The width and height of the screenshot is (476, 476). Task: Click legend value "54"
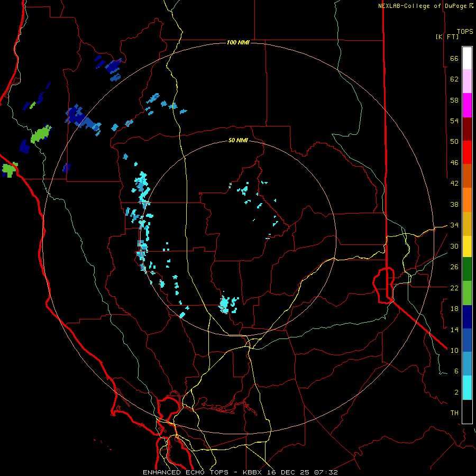[454, 121]
